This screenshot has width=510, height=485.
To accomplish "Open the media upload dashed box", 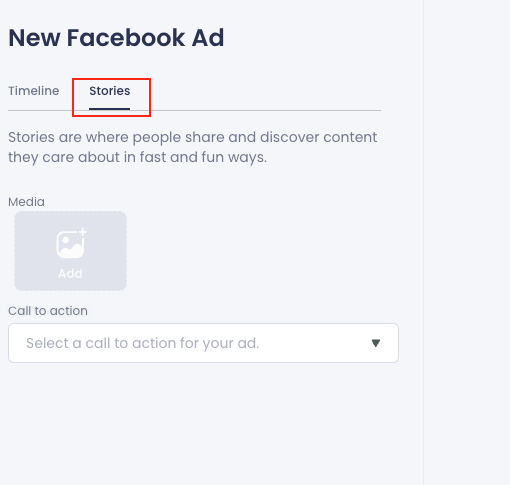I will 70,251.
